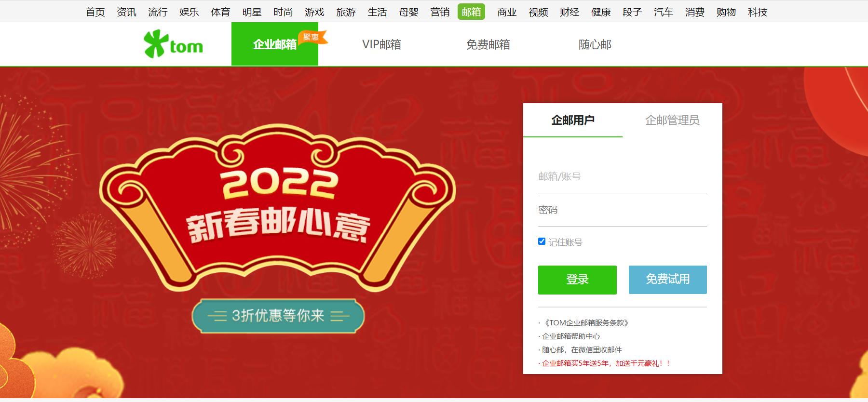Select the 企邮用户 login tab

click(573, 120)
